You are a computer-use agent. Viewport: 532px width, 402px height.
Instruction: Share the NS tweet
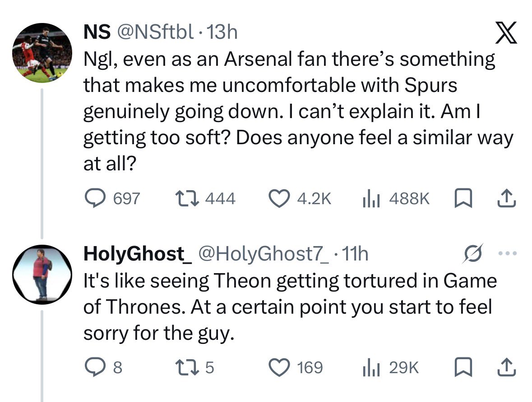[x=507, y=198]
